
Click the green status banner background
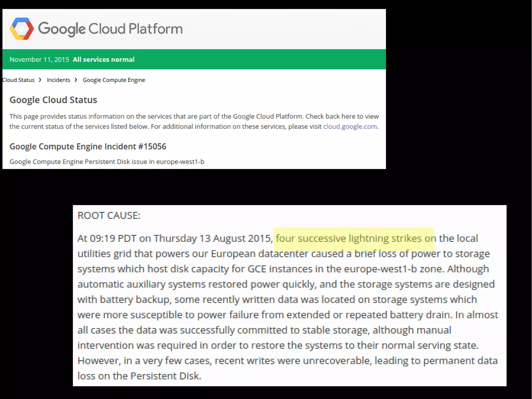click(260, 60)
